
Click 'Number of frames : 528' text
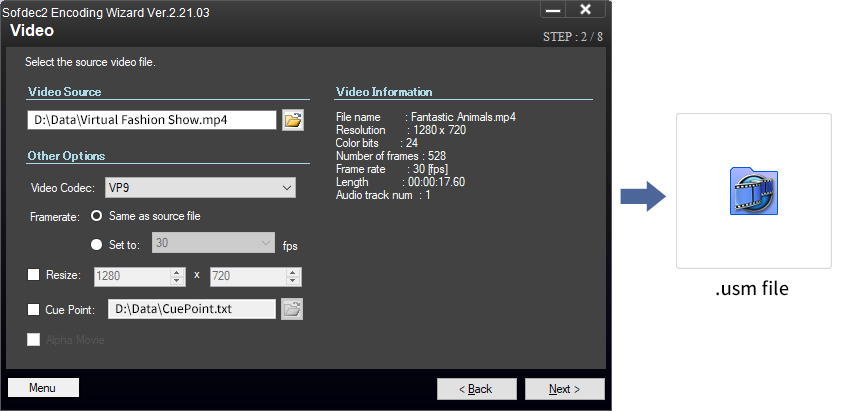coord(391,156)
